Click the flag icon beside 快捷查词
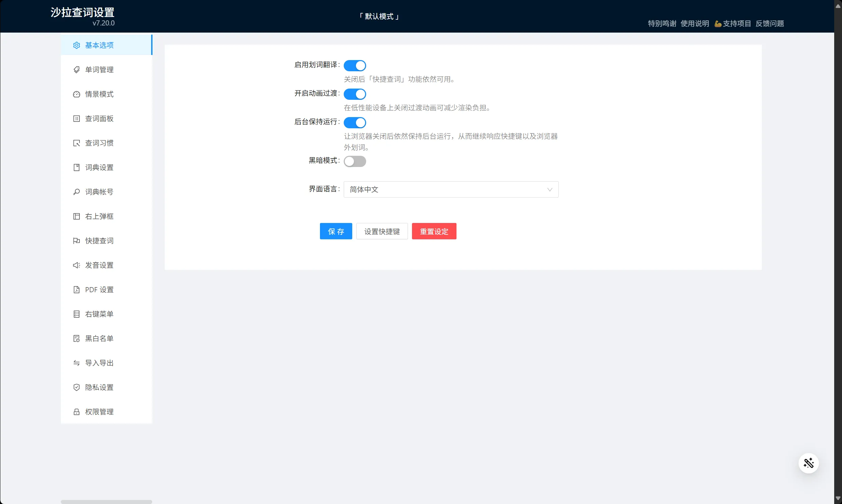Viewport: 842px width, 504px height. coord(76,241)
